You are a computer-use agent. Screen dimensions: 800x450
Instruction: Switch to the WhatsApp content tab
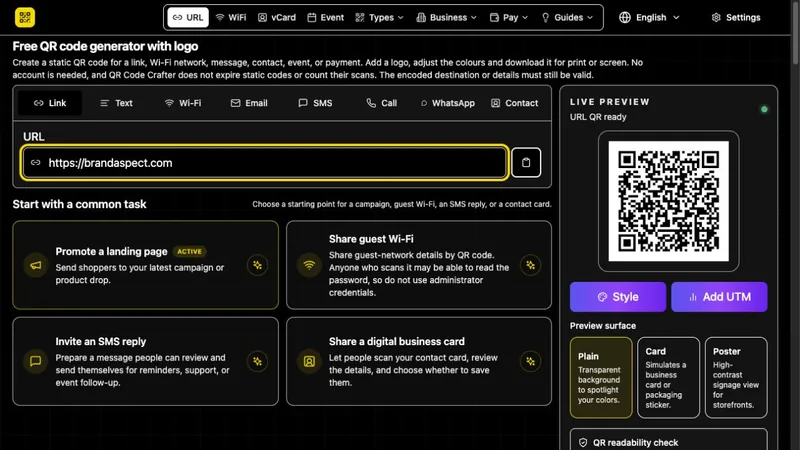coord(447,103)
